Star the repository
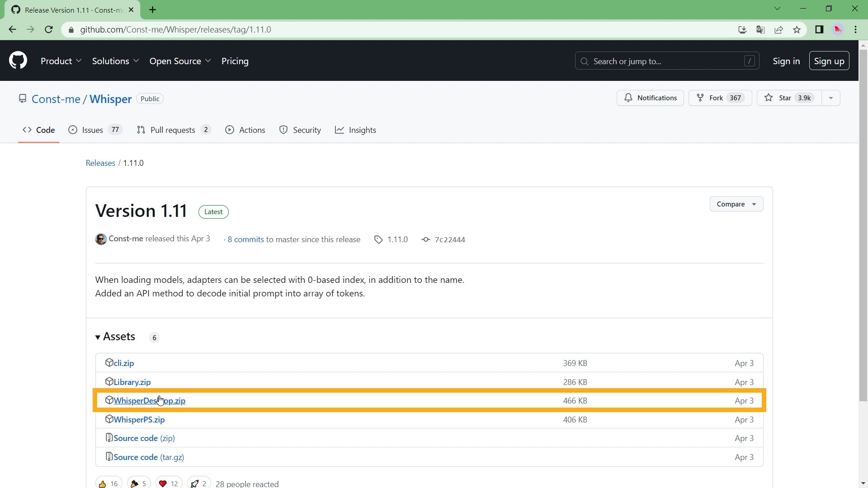 pyautogui.click(x=789, y=98)
